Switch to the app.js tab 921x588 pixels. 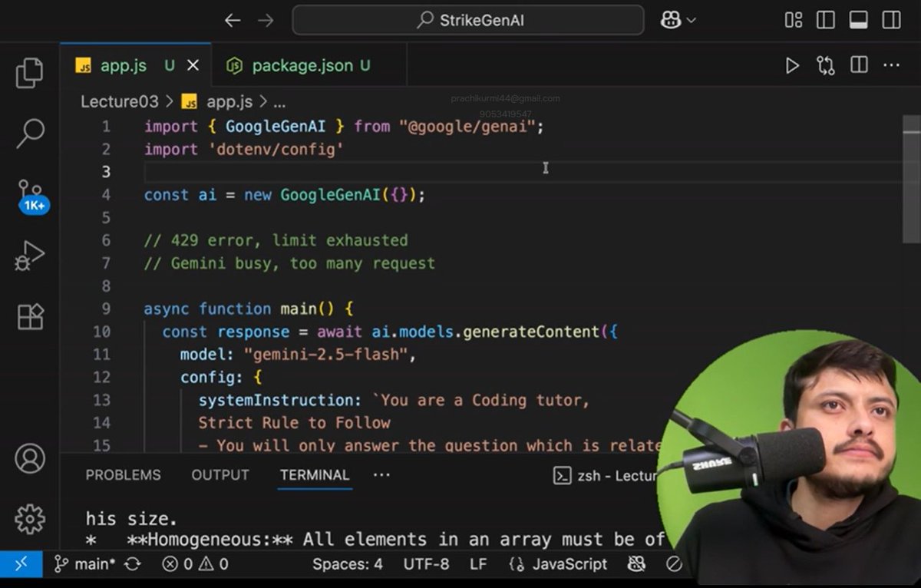pos(123,66)
